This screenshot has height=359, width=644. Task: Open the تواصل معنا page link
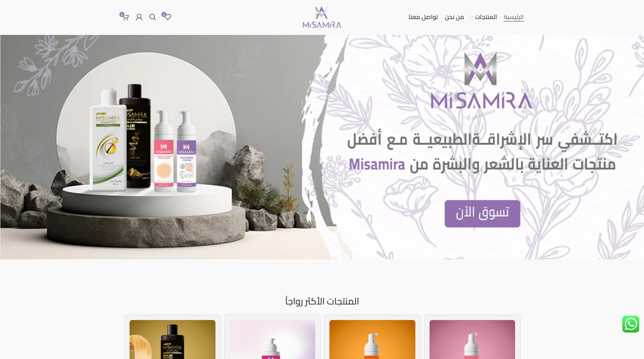coord(423,17)
